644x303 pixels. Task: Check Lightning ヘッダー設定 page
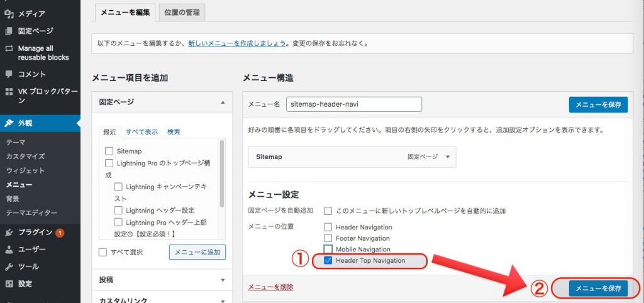[118, 211]
